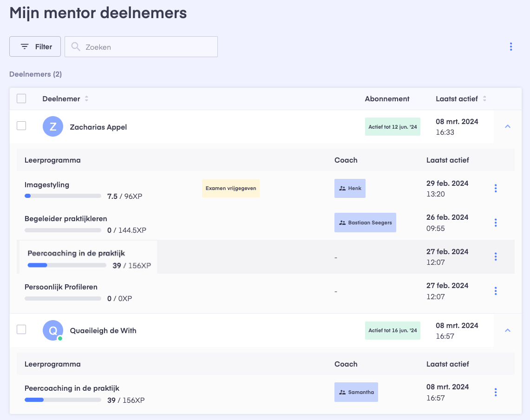The height and width of the screenshot is (420, 530).
Task: Click the Deelnemers (2) count label
Action: click(35, 74)
